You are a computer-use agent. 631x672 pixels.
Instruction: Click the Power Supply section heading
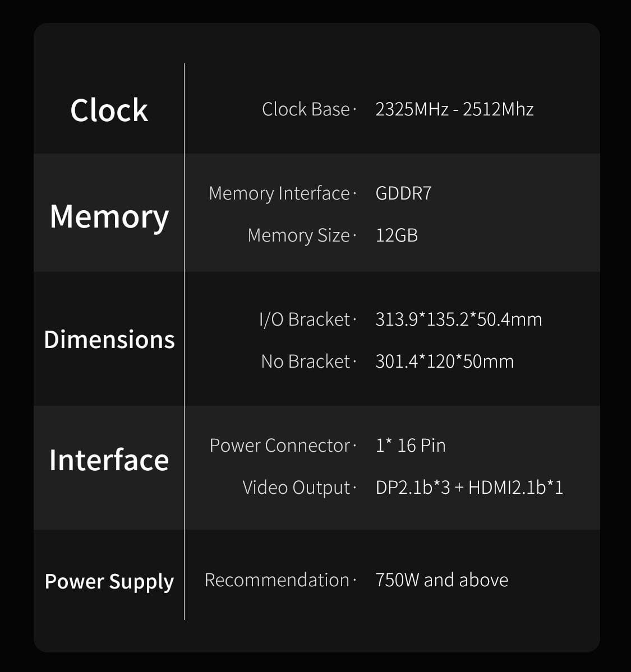pos(109,581)
